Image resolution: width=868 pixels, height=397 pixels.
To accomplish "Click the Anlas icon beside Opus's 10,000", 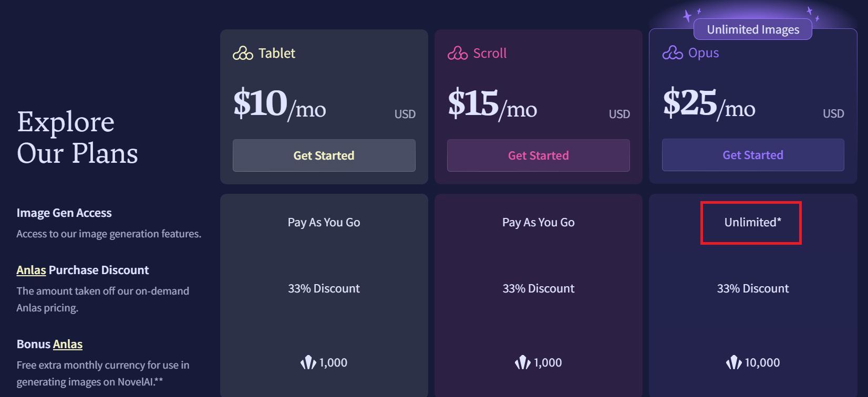I will point(733,362).
